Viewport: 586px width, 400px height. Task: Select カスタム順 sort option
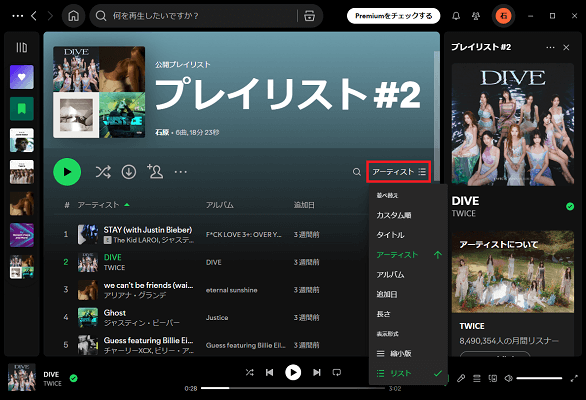(x=408, y=215)
